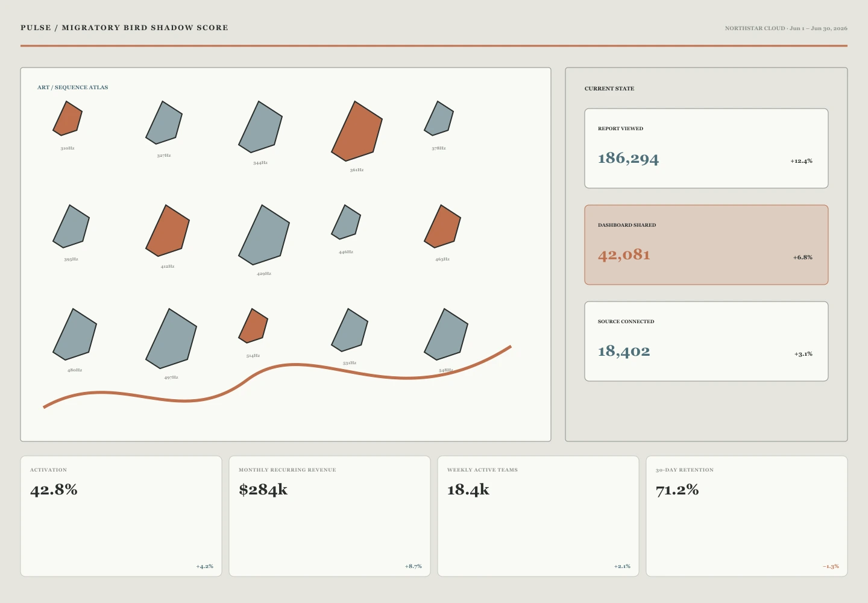The width and height of the screenshot is (868, 603).
Task: Select the large orange 361Hz polygon
Action: point(357,131)
